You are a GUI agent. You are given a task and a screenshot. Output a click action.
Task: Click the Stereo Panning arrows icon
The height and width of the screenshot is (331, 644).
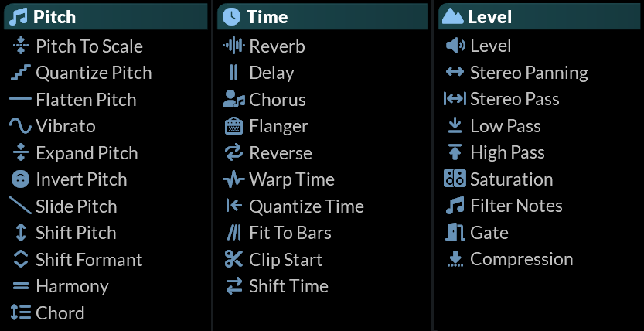(455, 73)
